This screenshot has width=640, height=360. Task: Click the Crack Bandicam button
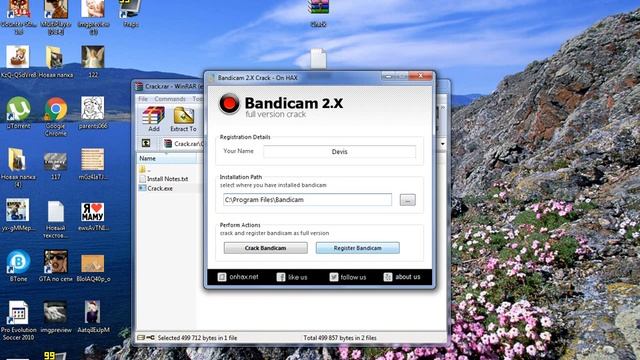point(266,248)
